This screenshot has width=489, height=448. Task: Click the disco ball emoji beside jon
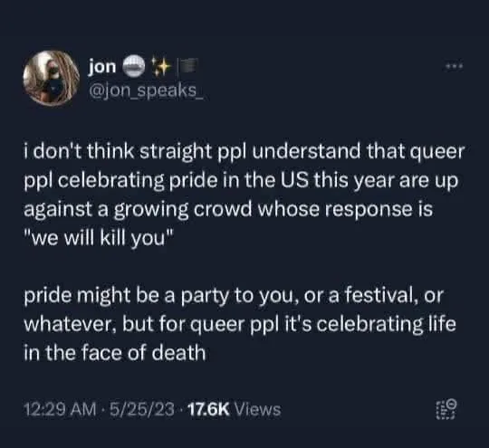134,66
